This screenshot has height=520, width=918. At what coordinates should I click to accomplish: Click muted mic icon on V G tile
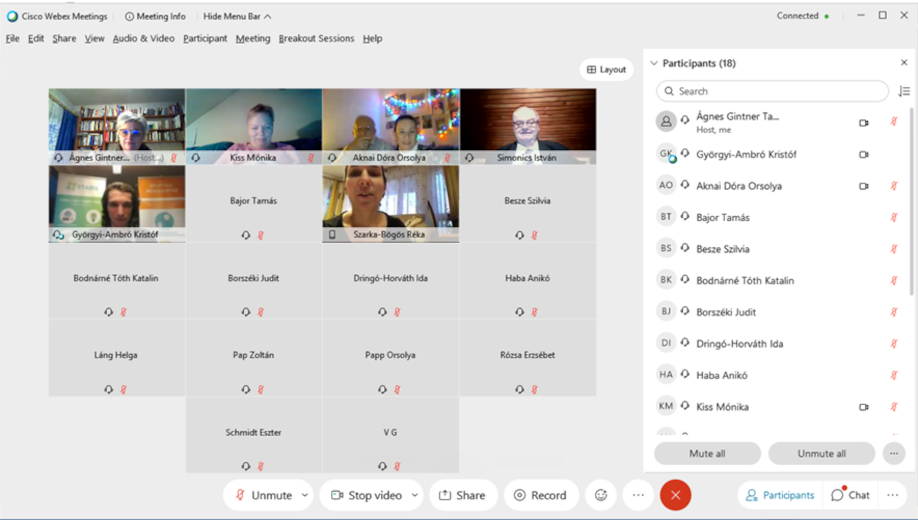(397, 467)
